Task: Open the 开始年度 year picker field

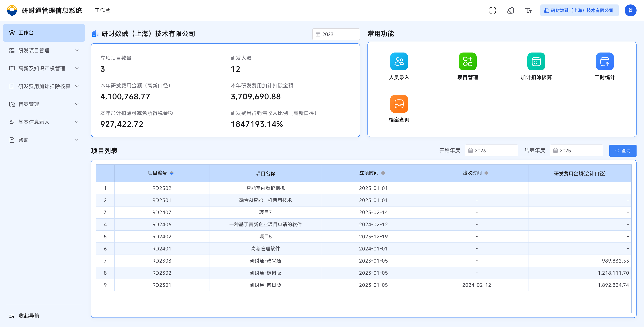Action: (x=491, y=151)
